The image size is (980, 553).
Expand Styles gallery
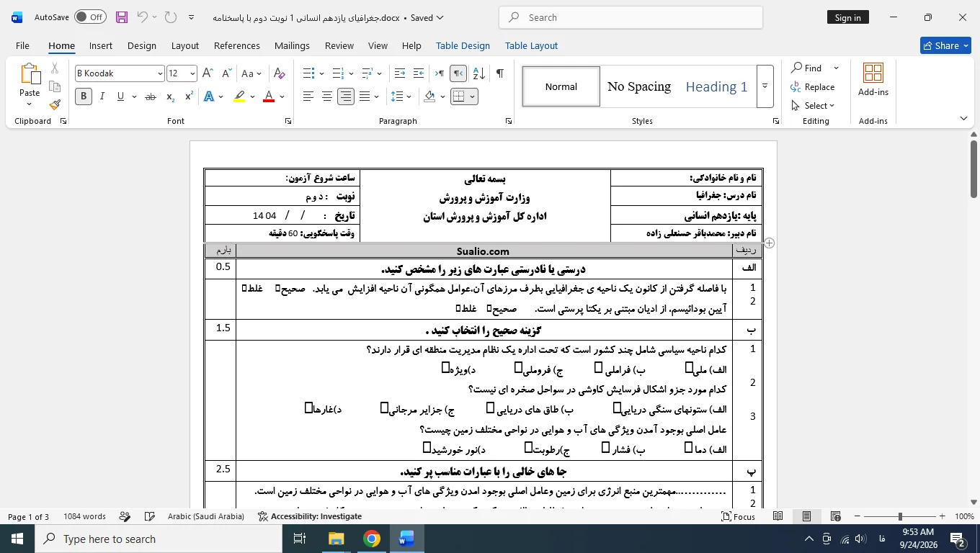(765, 86)
